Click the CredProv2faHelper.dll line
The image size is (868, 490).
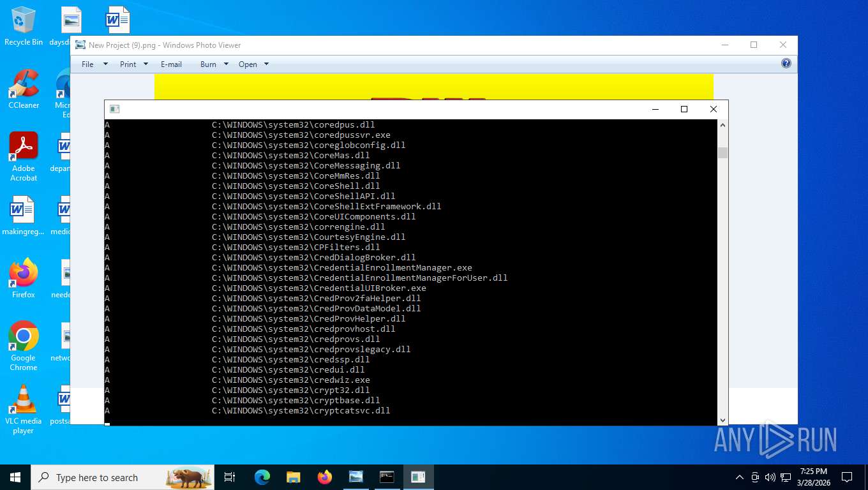coord(317,299)
